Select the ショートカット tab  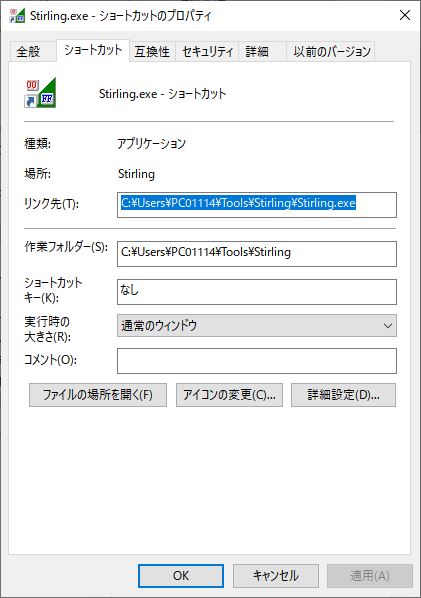[x=93, y=50]
